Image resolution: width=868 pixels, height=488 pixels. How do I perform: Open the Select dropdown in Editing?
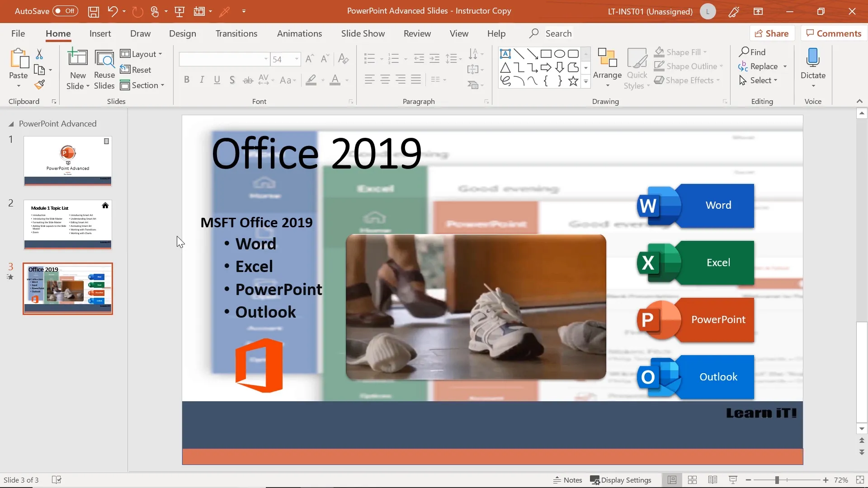click(x=758, y=80)
